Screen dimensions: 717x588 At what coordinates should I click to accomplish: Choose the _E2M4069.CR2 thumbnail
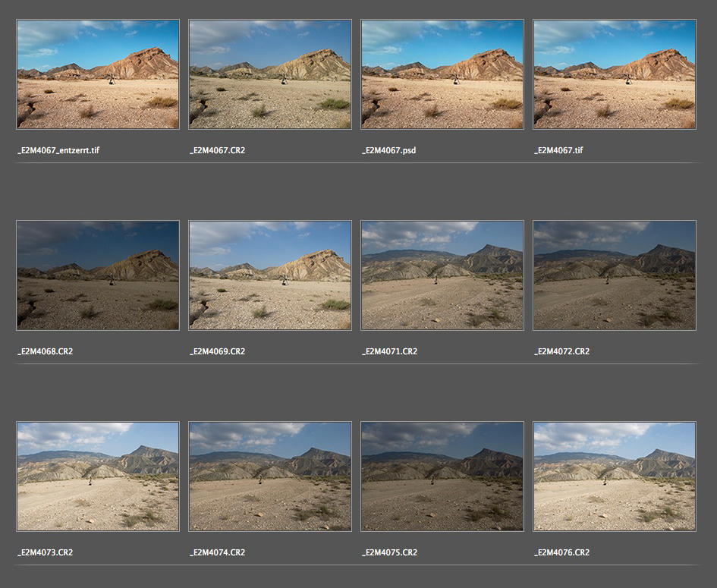coord(270,275)
